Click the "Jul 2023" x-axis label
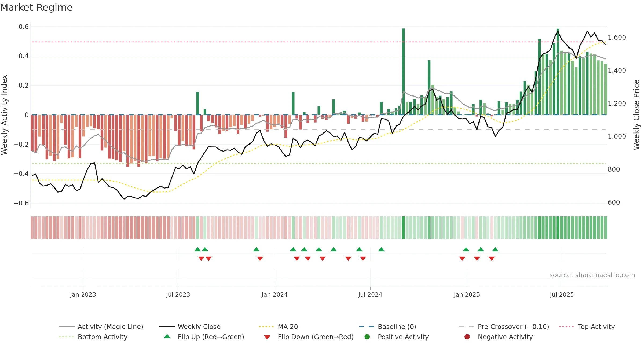This screenshot has height=362, width=644. coord(178,295)
